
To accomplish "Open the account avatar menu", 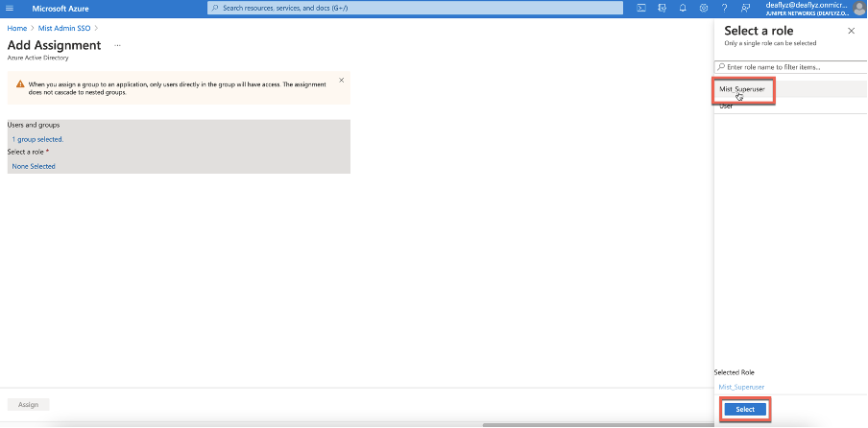I will coord(858,8).
